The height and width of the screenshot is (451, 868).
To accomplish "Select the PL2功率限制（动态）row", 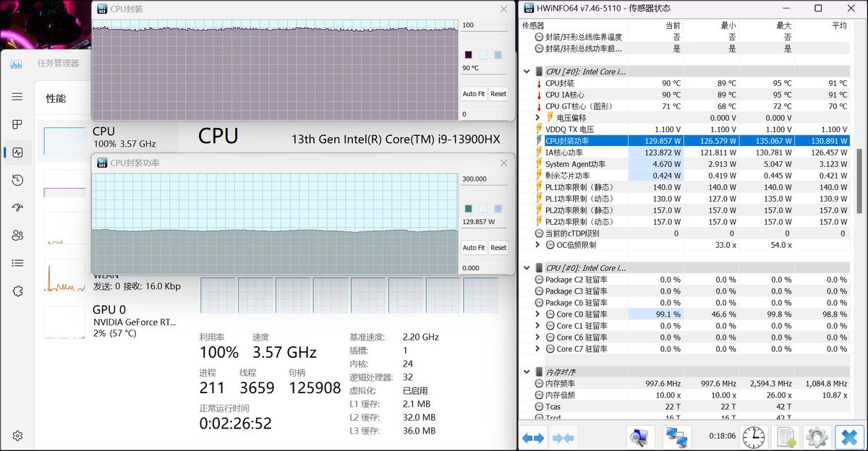I will pos(685,222).
